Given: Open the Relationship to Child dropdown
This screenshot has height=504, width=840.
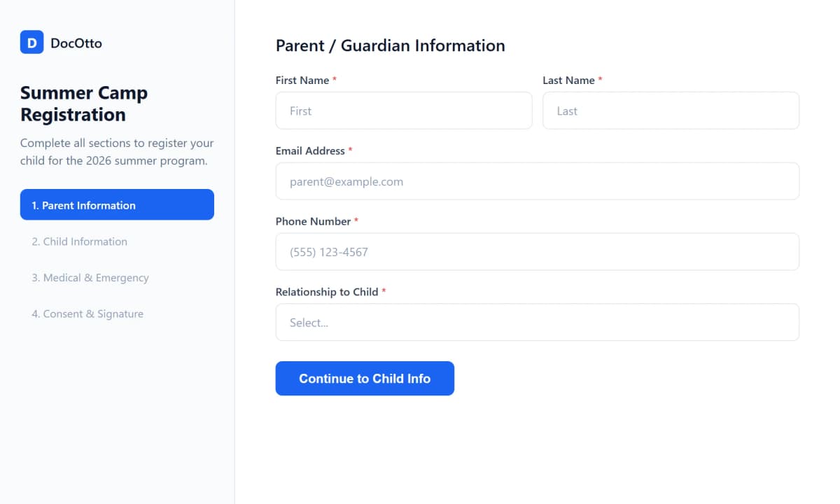Looking at the screenshot, I should tap(537, 323).
